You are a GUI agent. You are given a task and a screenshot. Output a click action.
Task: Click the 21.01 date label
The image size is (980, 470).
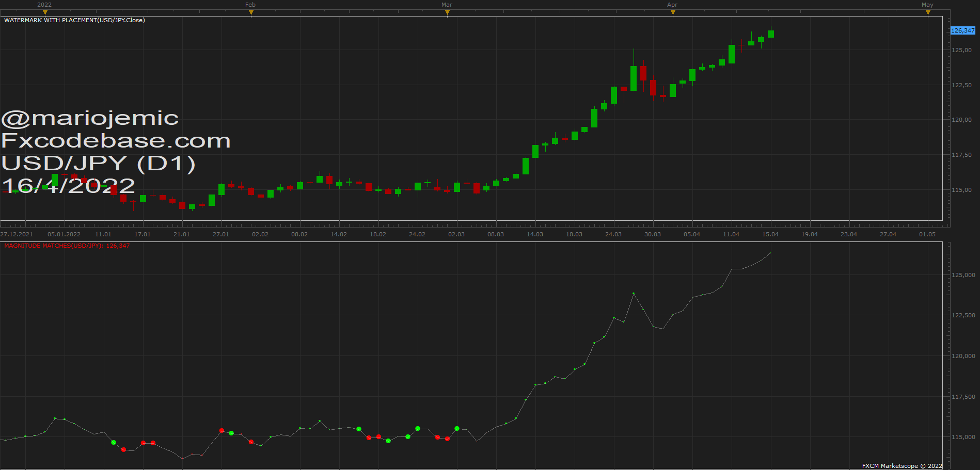pos(182,234)
